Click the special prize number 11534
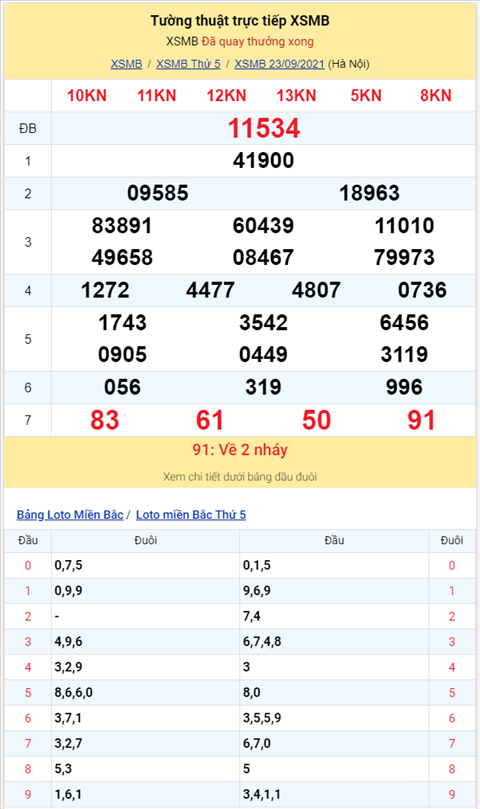 click(264, 128)
